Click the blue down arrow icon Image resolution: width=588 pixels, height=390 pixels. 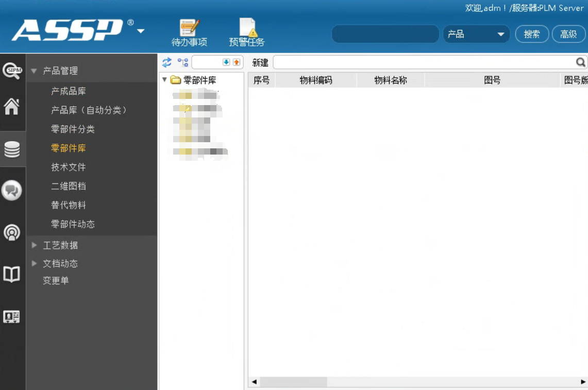pos(226,62)
